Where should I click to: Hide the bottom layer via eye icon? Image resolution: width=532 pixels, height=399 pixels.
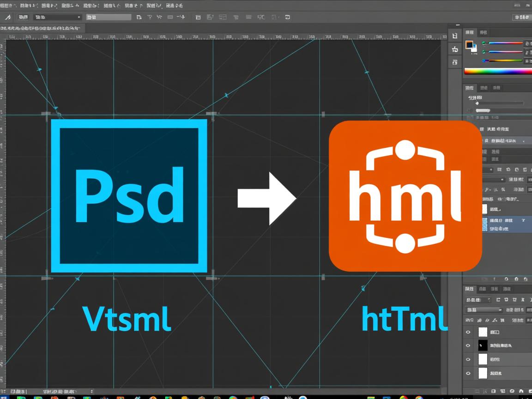468,373
